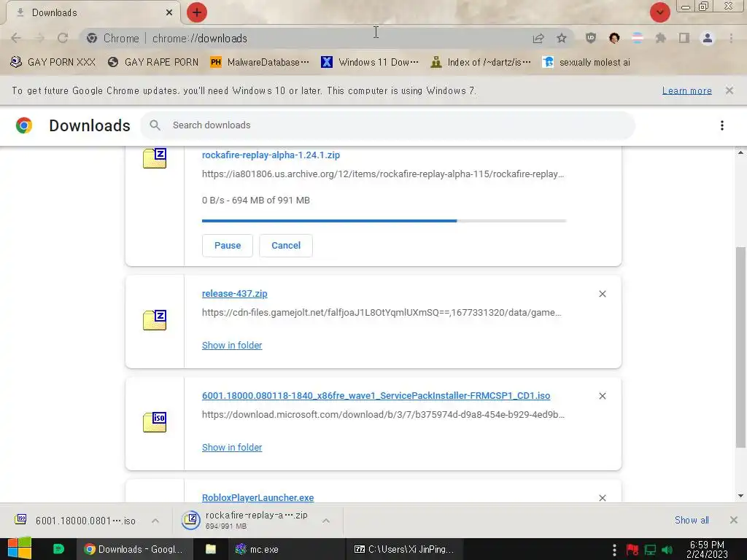Click Show all downloads on the shelf

692,520
